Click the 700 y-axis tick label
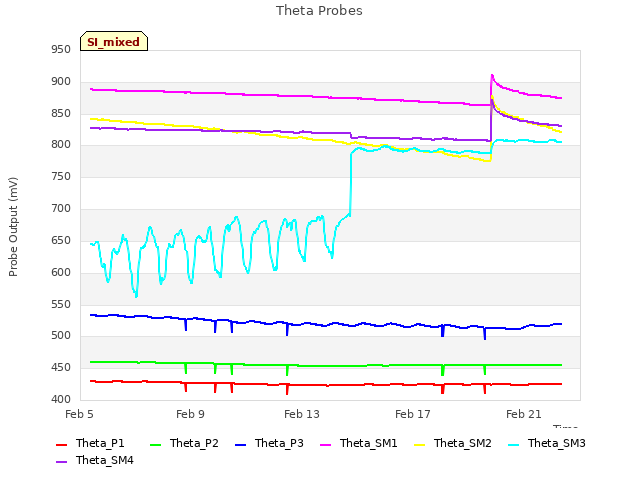Viewport: 640px width, 480px height. [61, 209]
